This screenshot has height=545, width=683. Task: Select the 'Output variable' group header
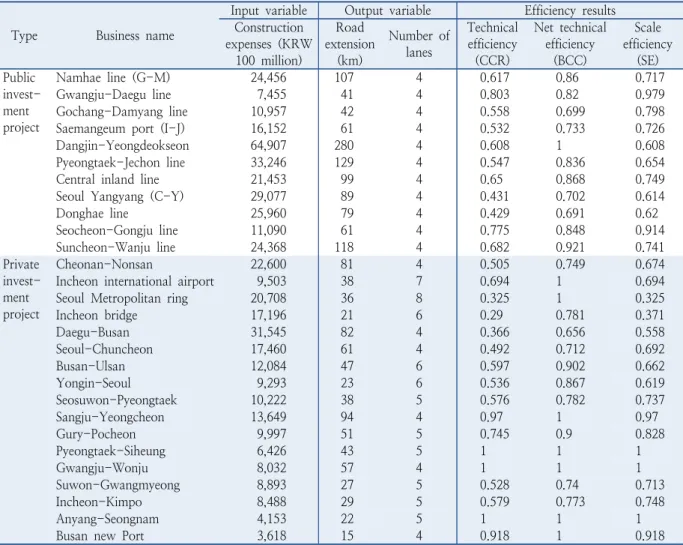388,10
